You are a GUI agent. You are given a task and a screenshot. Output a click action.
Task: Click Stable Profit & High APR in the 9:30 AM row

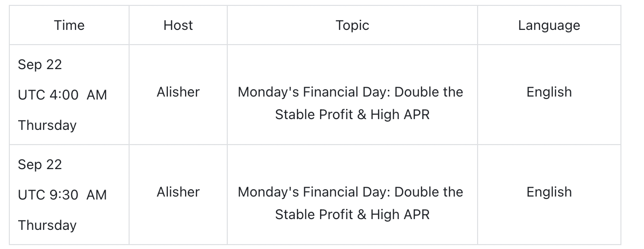tap(352, 215)
